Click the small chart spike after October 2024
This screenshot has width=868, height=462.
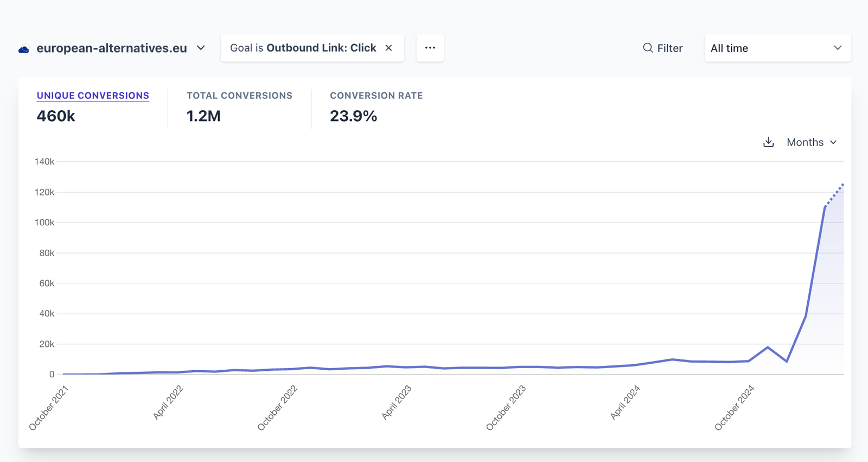pos(768,347)
